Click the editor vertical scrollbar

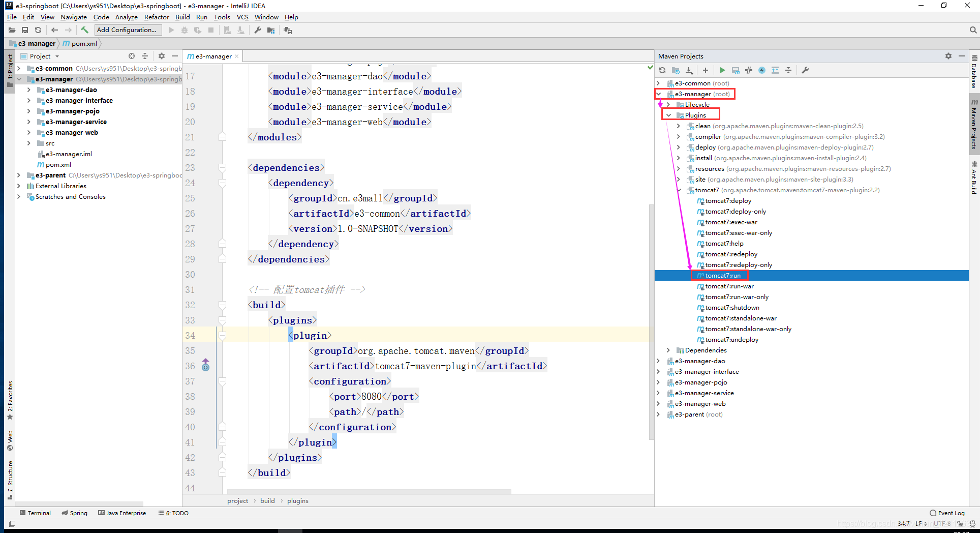[651, 321]
